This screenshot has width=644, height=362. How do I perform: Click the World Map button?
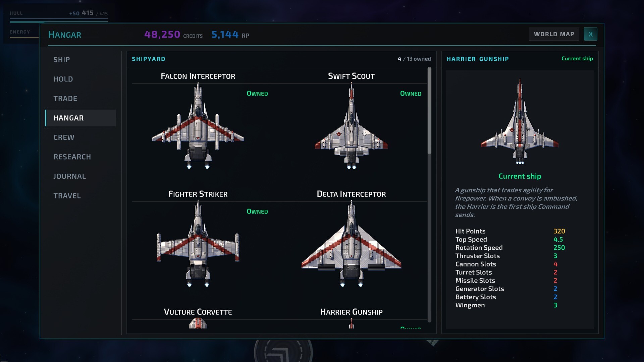[554, 34]
